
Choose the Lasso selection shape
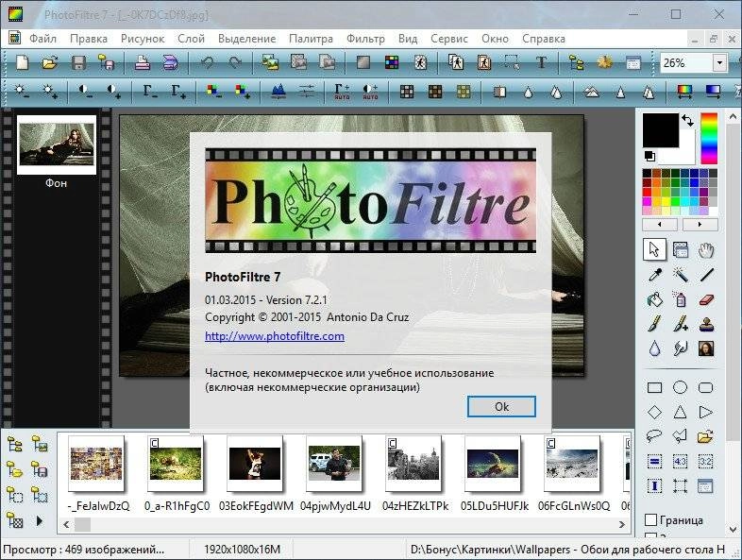655,436
